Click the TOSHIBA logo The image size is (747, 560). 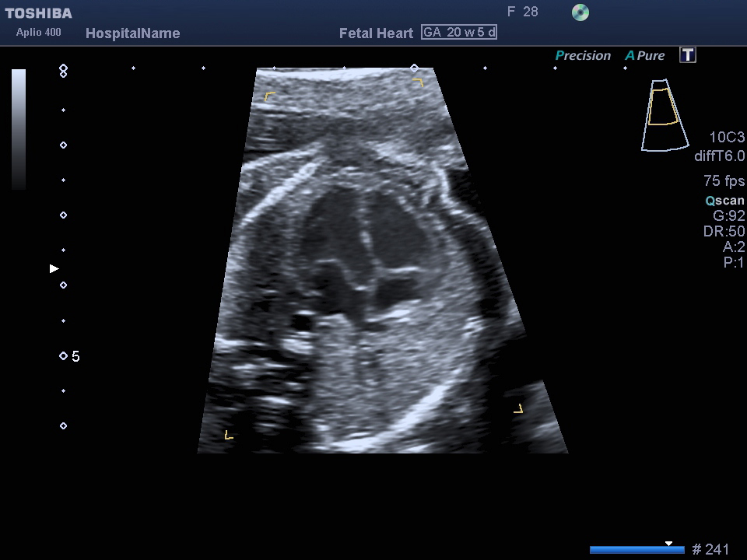[x=39, y=13]
